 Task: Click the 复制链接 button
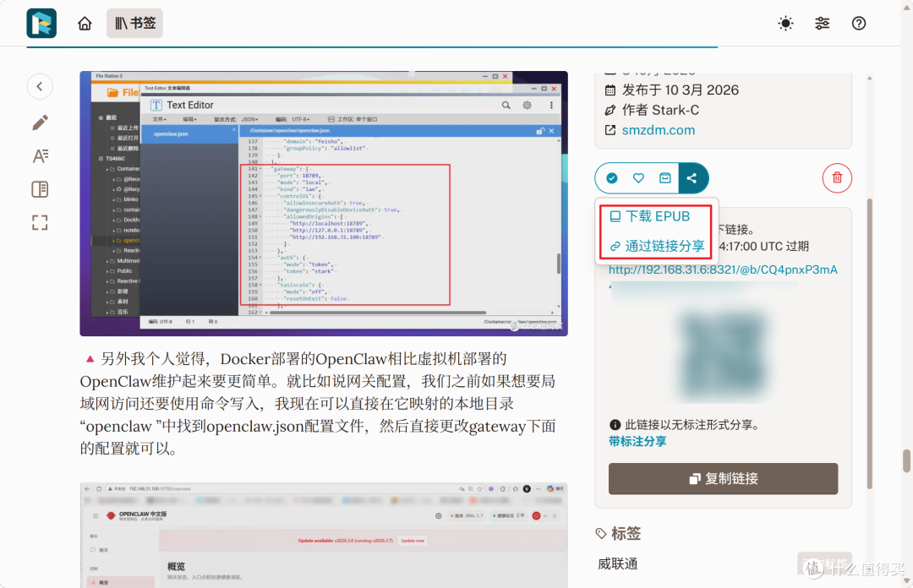[x=723, y=478]
